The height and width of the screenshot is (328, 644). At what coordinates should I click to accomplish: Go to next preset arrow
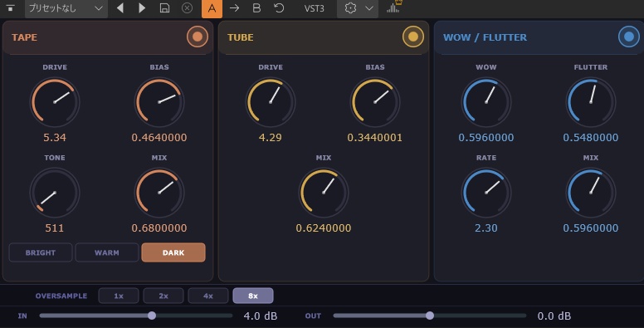point(142,8)
